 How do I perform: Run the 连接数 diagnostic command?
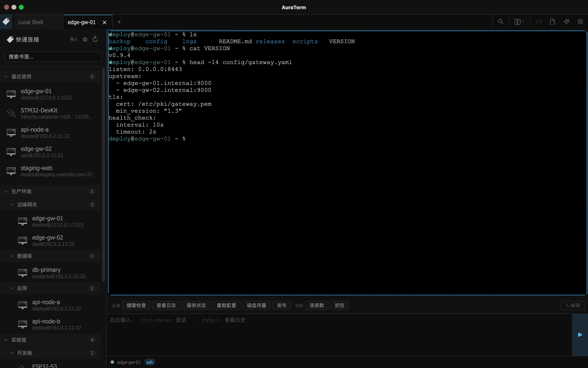coord(317,305)
